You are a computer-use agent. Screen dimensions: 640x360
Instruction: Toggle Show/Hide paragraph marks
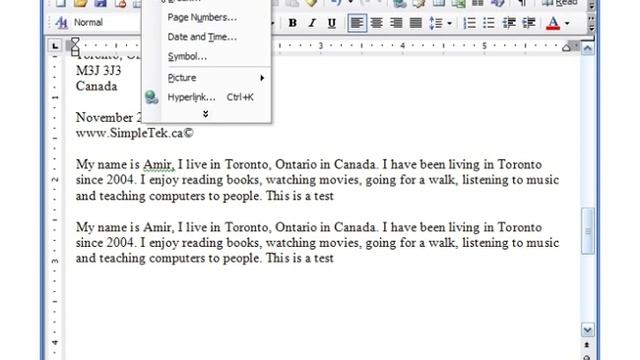522,4
